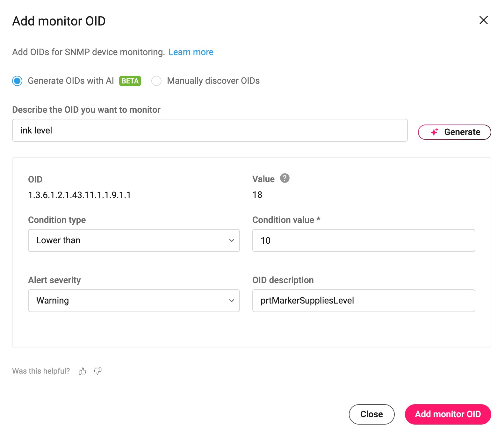
Task: Select the OID text 1.3.6.1.2.1.43.11.1.1.9.1.1
Action: coord(79,195)
